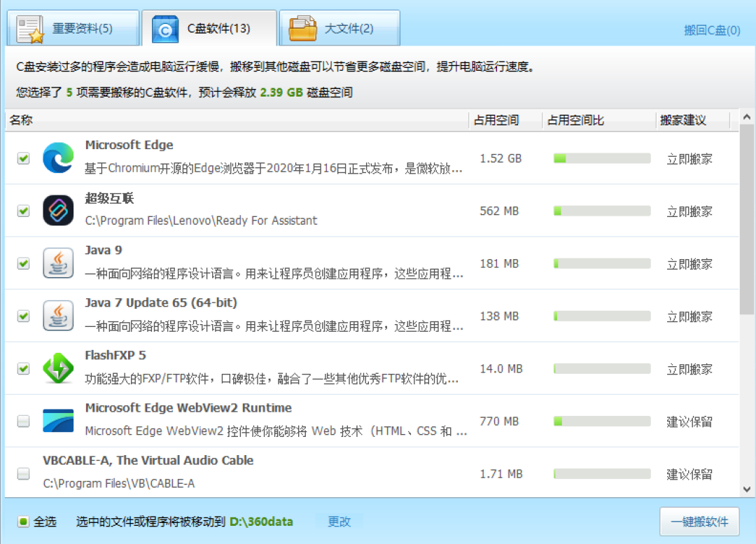The image size is (756, 544).
Task: Click 立即搬家 for FlashFXP 5
Action: click(689, 369)
